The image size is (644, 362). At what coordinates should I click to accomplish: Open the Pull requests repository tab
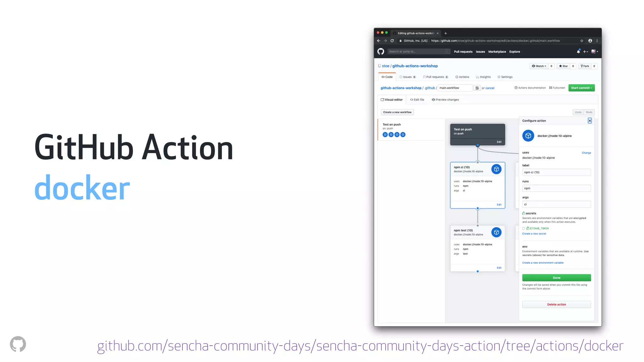point(436,77)
